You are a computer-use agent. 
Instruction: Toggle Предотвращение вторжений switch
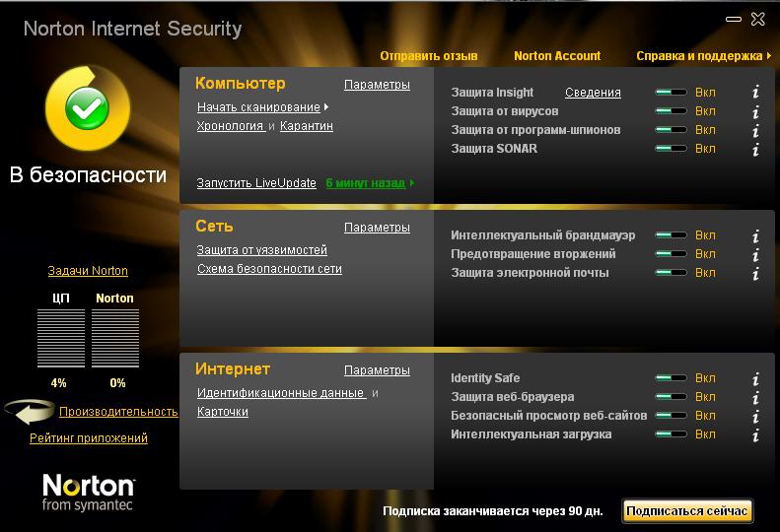click(x=672, y=253)
